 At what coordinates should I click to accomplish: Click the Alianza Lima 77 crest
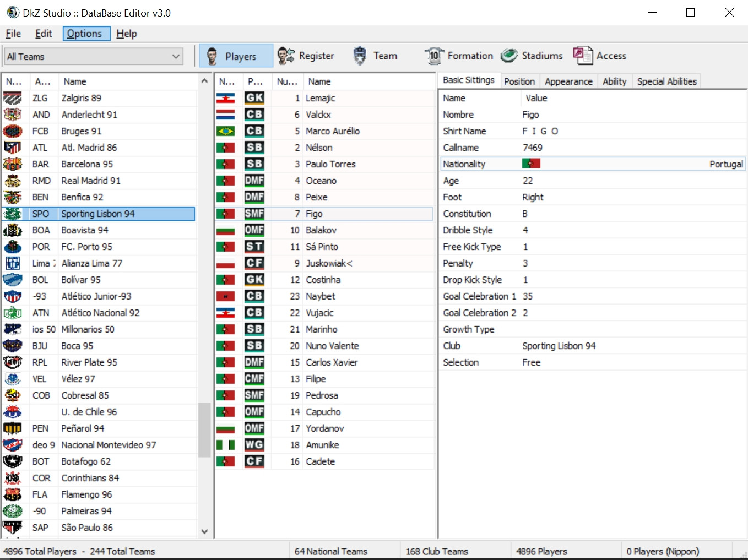click(13, 263)
